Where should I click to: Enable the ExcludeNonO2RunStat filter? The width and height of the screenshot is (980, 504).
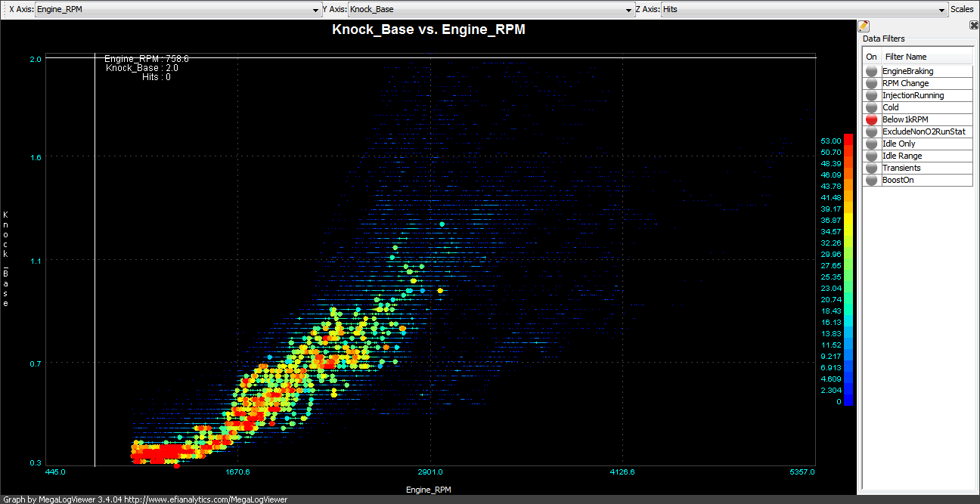(872, 131)
